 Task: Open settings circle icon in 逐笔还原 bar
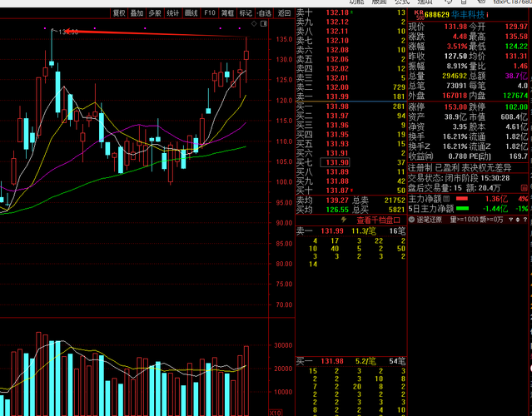pyautogui.click(x=518, y=220)
